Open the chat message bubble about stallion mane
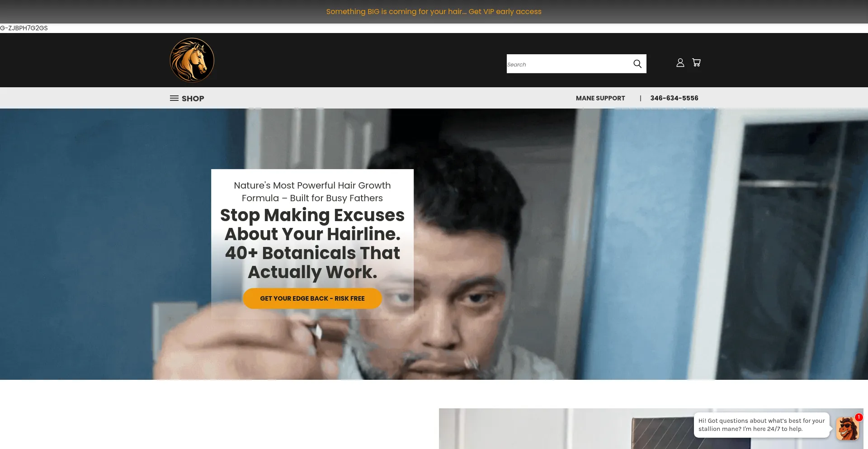Viewport: 868px width, 449px height. 761,425
